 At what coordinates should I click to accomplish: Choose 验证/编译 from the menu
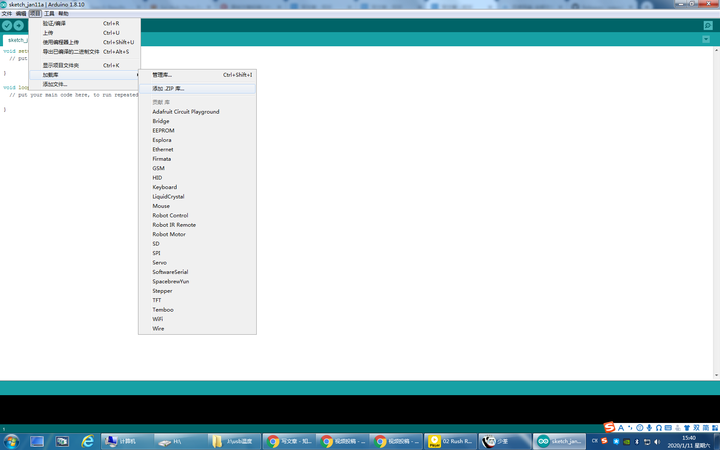85,23
